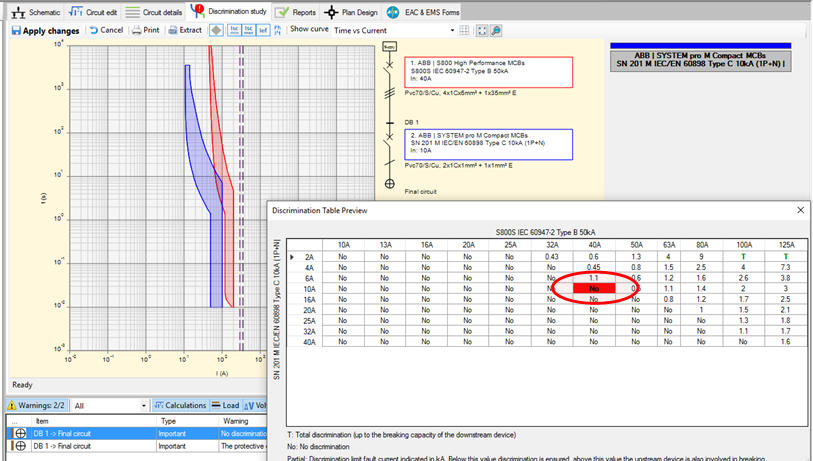This screenshot has width=813, height=461.
Task: Click the green 'T' cell under 125A
Action: click(786, 257)
